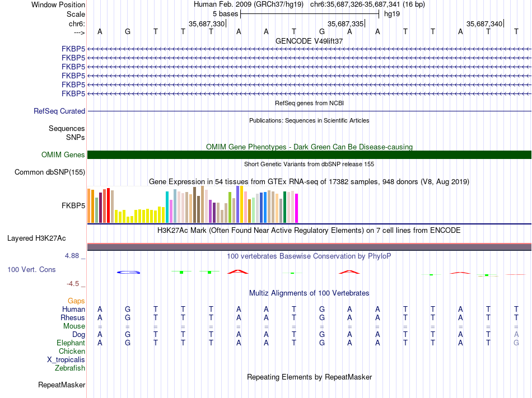Click the 'Common dbSNP(155)' track label

[49, 172]
